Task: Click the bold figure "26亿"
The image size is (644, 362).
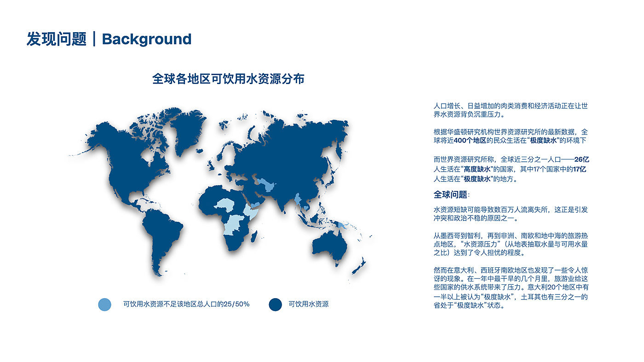Action: pyautogui.click(x=582, y=160)
